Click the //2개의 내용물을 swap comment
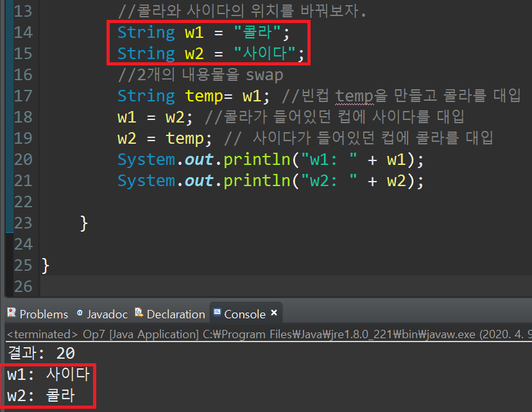Viewport: 532px width, 412px height. (200, 74)
